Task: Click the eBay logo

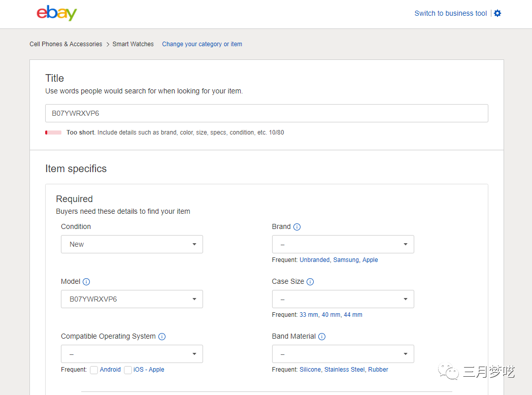Action: [x=56, y=13]
